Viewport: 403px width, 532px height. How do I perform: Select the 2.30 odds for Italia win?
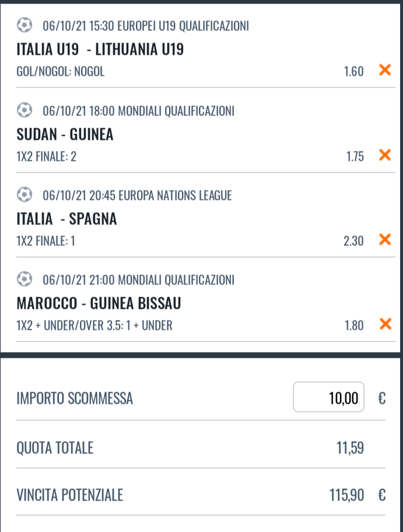(353, 241)
